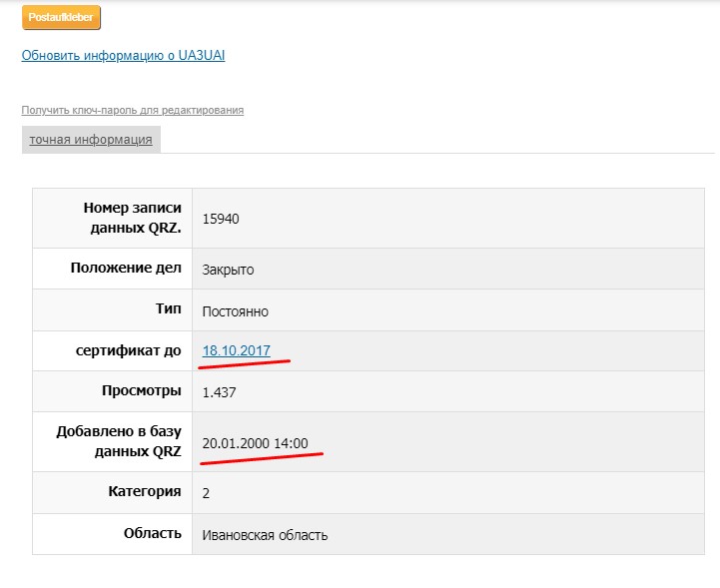Select type value Постоянно
Screen dimensions: 720x588
(x=235, y=311)
